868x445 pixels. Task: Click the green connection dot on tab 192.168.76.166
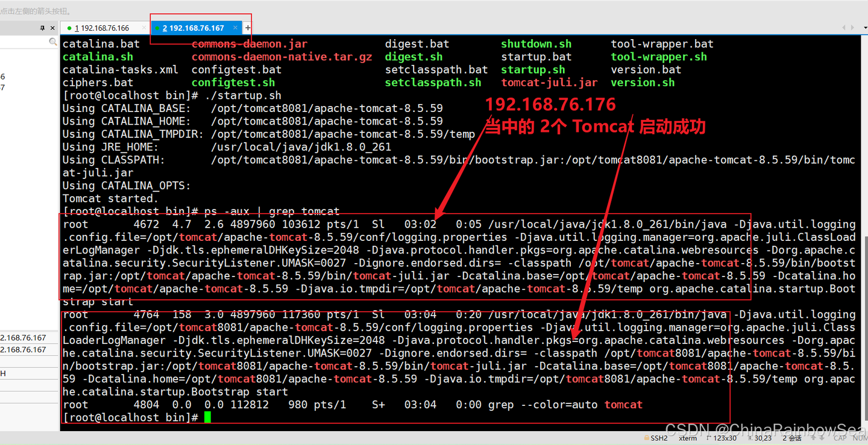[x=69, y=28]
